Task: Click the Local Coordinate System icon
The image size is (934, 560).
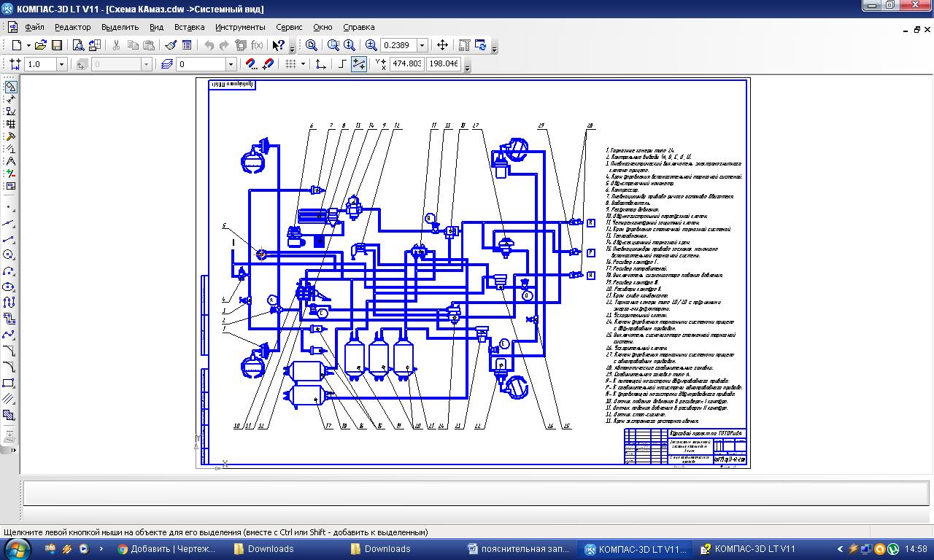Action: point(320,64)
